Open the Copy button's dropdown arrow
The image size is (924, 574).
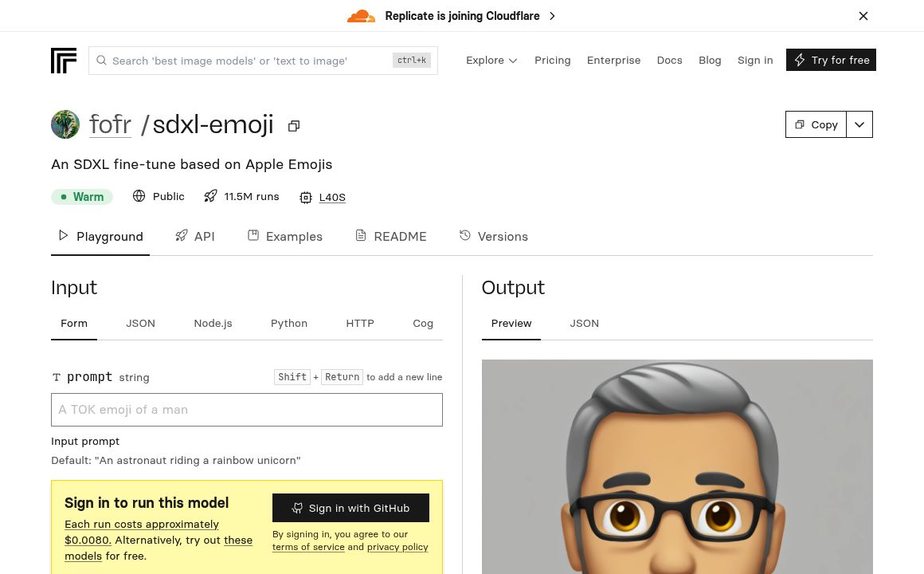pos(859,124)
